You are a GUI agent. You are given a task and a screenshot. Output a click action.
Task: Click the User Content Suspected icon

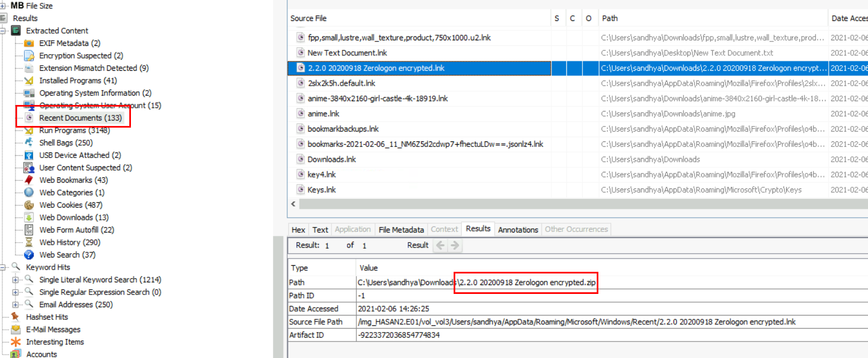coord(29,167)
